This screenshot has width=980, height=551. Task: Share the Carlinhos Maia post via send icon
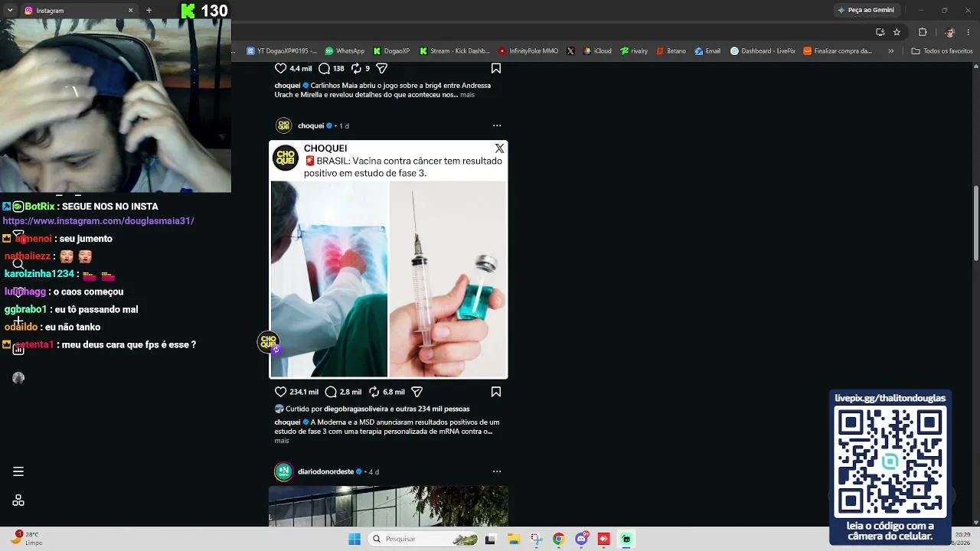pyautogui.click(x=381, y=68)
